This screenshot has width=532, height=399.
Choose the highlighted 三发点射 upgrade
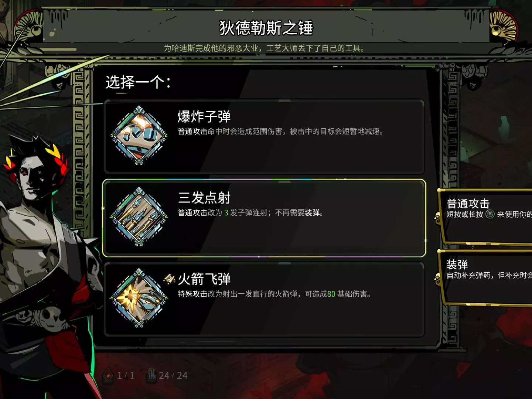264,218
